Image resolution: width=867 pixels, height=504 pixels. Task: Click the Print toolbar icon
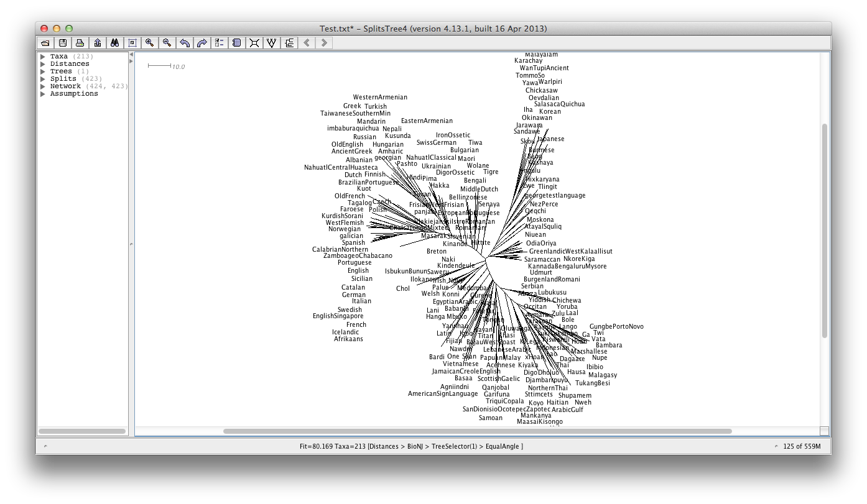tap(80, 43)
